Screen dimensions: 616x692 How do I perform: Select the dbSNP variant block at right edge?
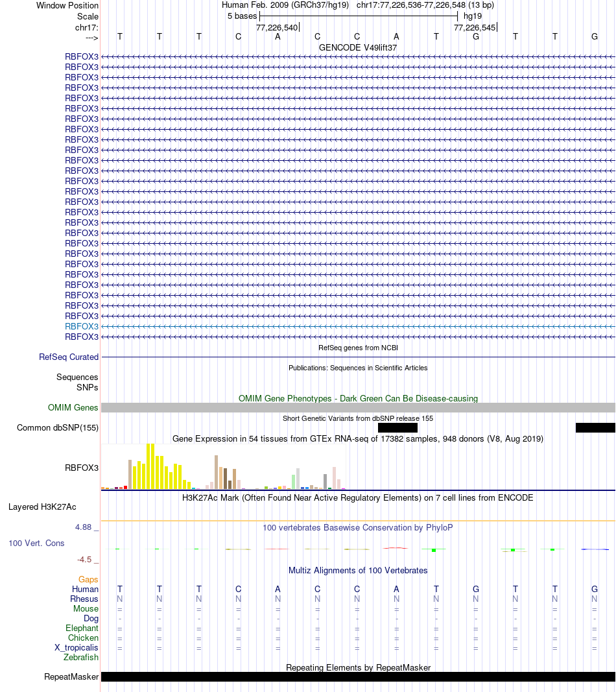pos(595,427)
